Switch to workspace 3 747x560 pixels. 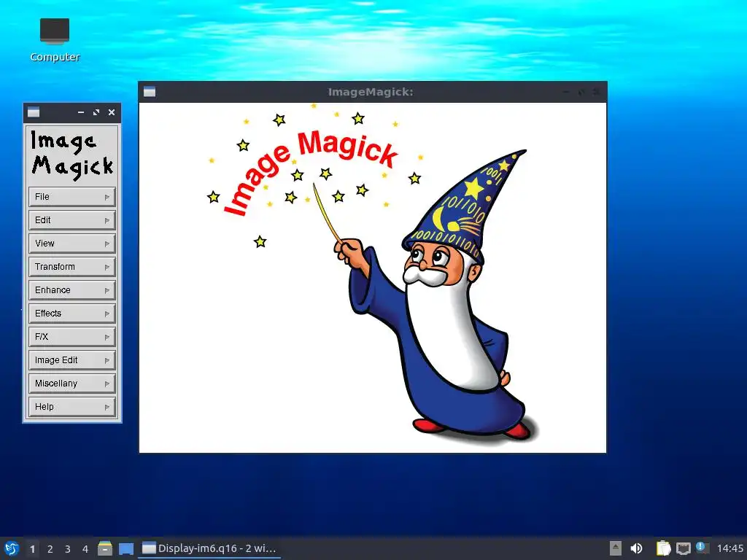[68, 549]
